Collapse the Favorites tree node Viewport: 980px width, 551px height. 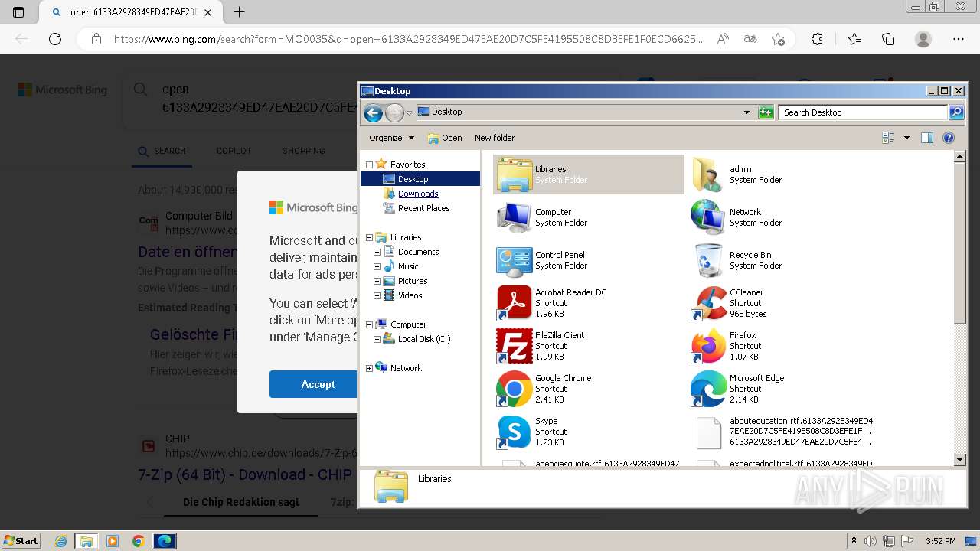point(369,165)
